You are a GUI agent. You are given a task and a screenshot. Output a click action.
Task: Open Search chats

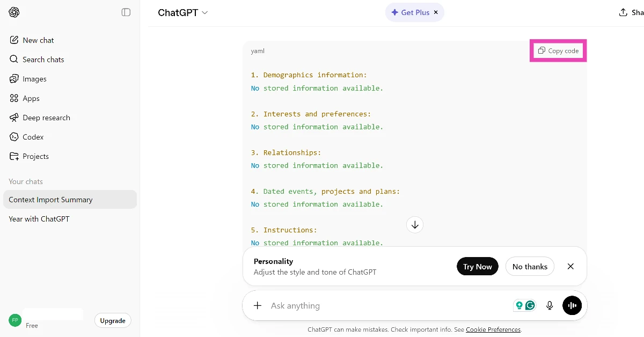tap(43, 59)
